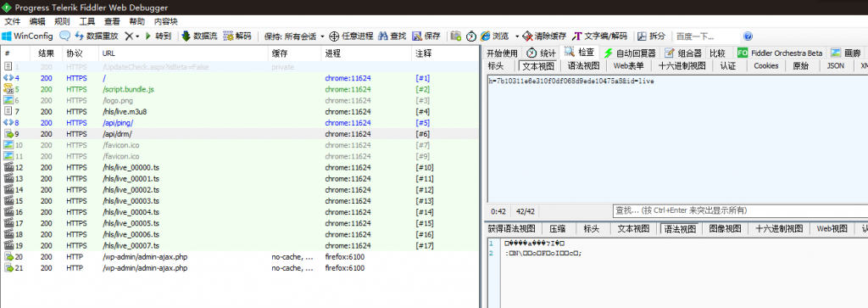Select the /hls/live.m3u8 session

pyautogui.click(x=239, y=111)
